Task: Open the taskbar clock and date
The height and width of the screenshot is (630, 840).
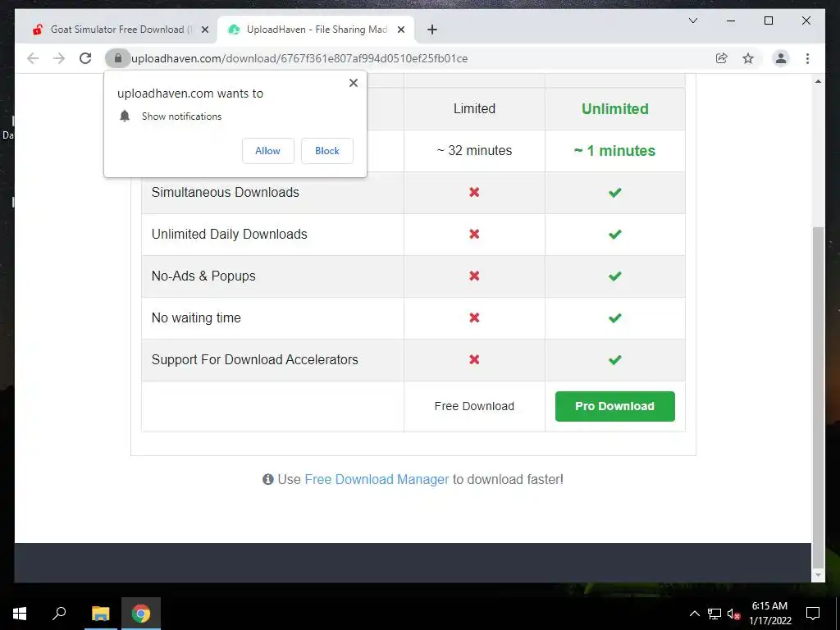Action: (769, 614)
